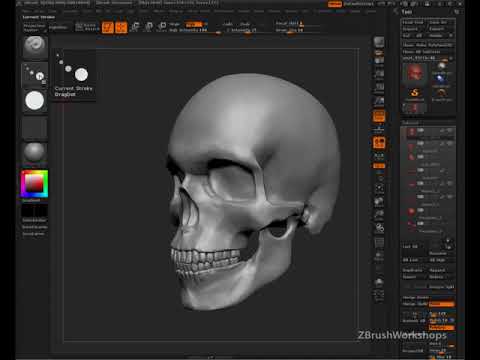Open the Document menu
The height and width of the screenshot is (360, 480).
tap(71, 11)
